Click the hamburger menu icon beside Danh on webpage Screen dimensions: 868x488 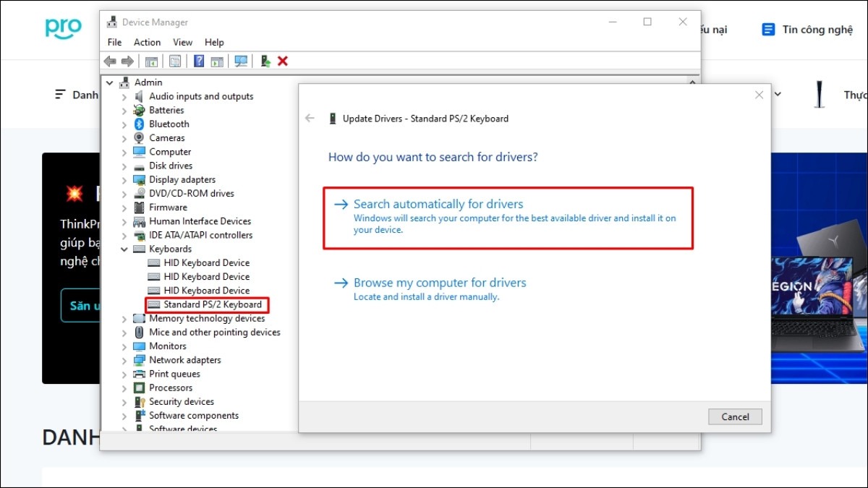coord(61,95)
